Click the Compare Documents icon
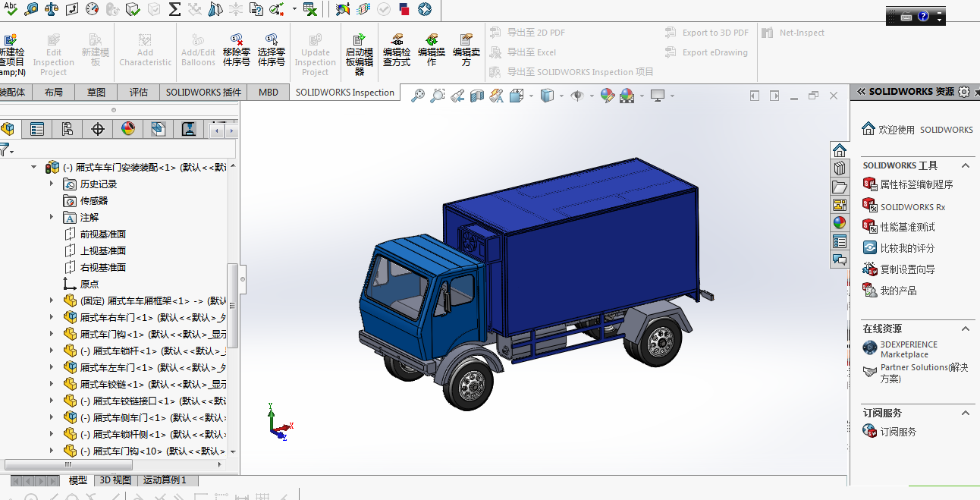The image size is (980, 500). (x=256, y=9)
